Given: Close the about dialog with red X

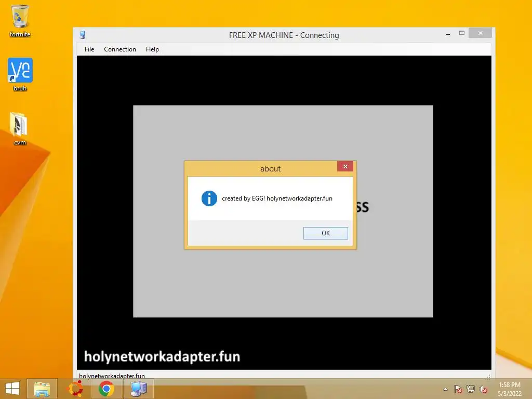Looking at the screenshot, I should [345, 166].
